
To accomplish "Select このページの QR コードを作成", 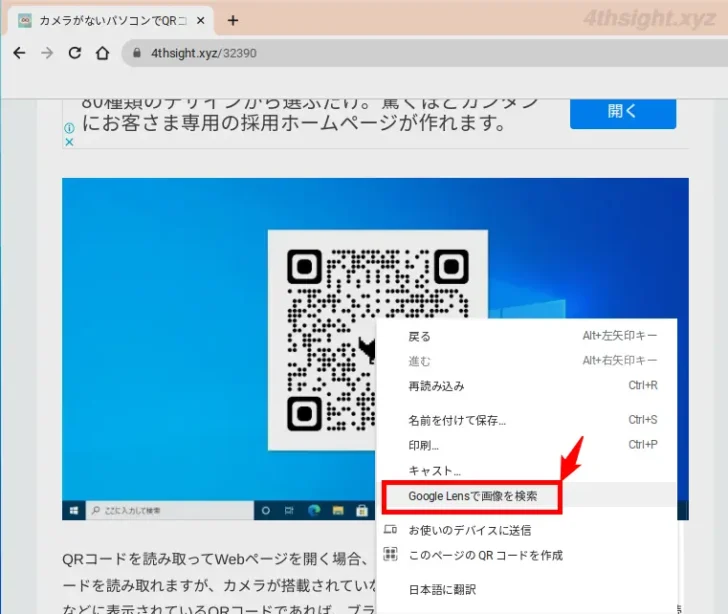I will coord(526,555).
